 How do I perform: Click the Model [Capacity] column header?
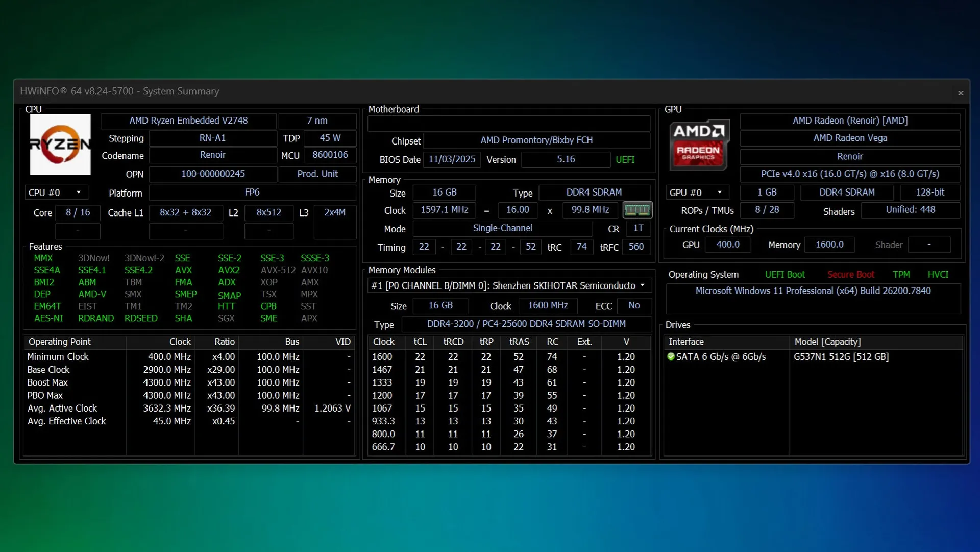pos(827,342)
